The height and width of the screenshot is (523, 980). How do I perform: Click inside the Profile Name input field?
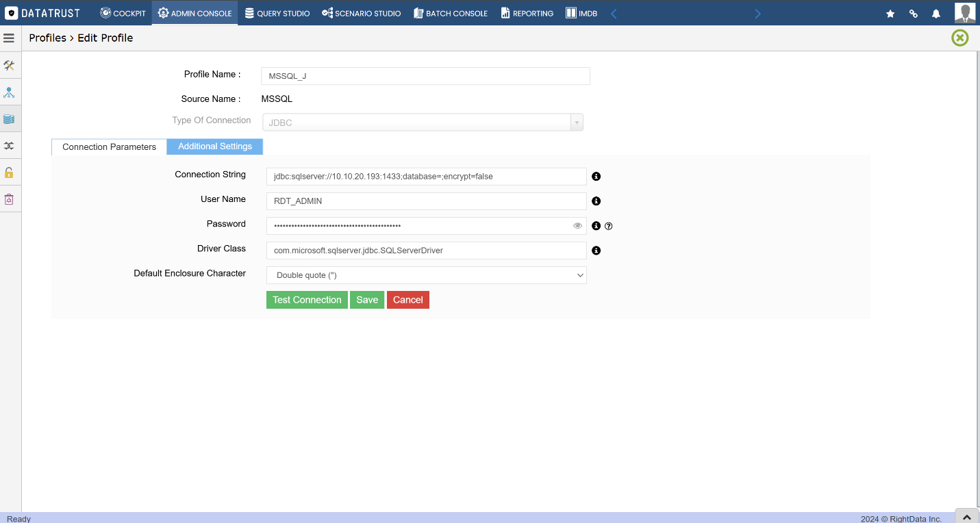click(425, 75)
